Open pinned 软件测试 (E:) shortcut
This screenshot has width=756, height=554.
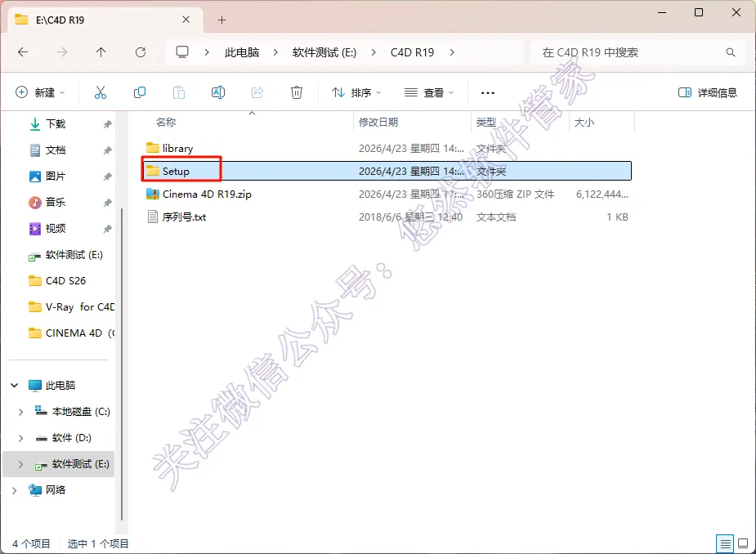click(66, 255)
